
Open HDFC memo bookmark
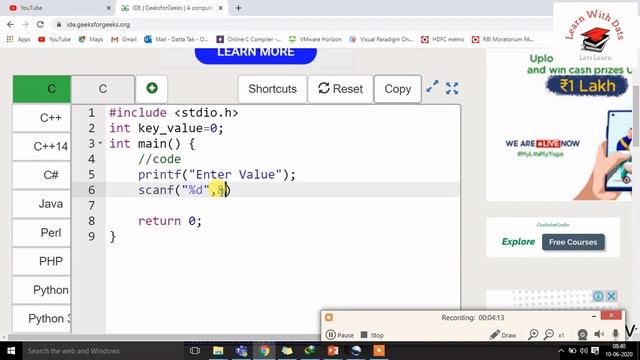(x=443, y=39)
